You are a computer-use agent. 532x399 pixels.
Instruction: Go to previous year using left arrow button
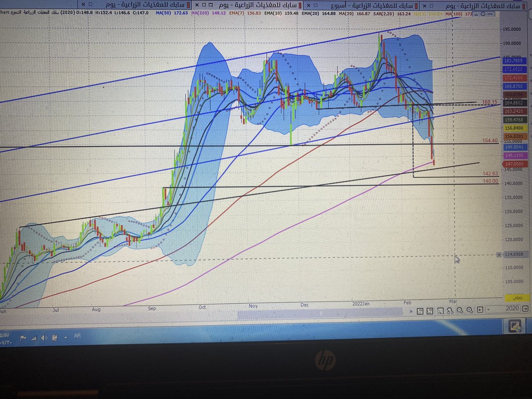click(x=480, y=309)
